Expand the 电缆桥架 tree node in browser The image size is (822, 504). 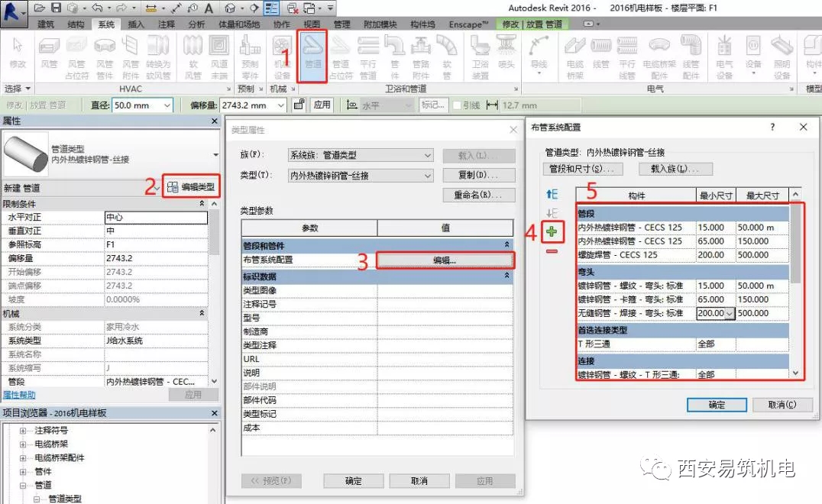pyautogui.click(x=23, y=444)
